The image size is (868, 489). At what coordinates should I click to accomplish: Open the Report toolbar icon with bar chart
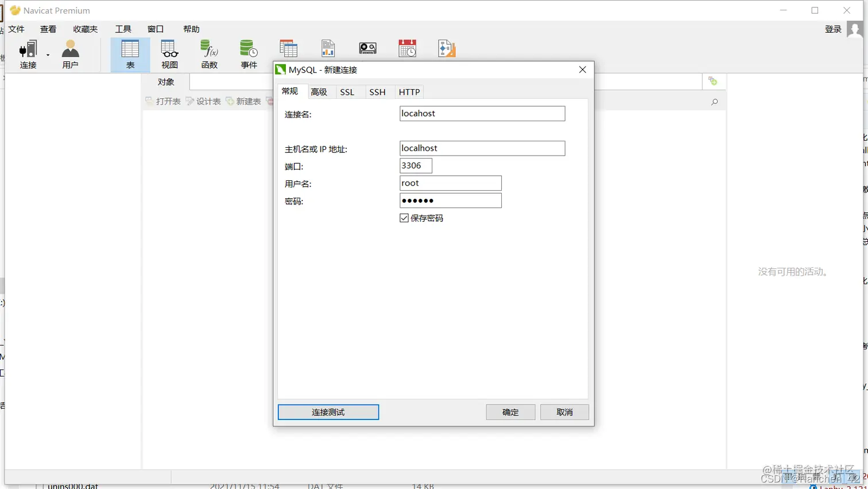pyautogui.click(x=328, y=49)
